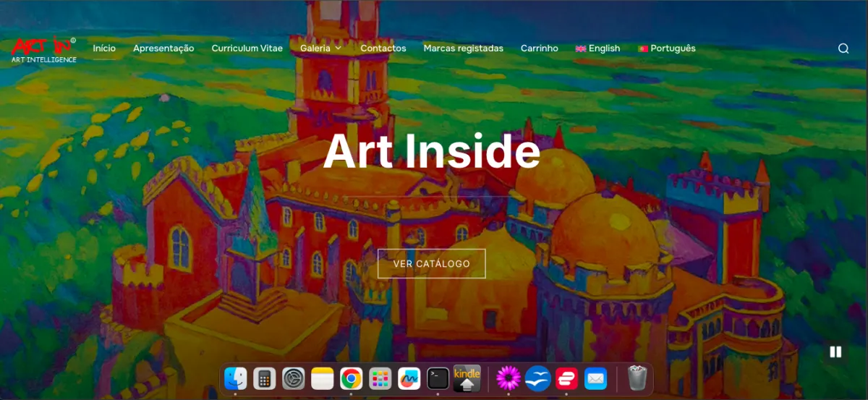The image size is (868, 400).
Task: Click the Art Intelligence logo
Action: click(x=44, y=48)
